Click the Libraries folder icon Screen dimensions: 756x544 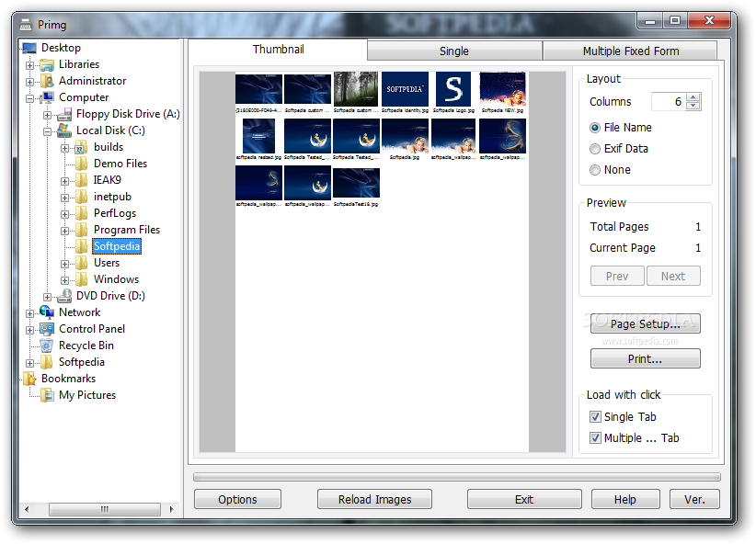click(47, 64)
